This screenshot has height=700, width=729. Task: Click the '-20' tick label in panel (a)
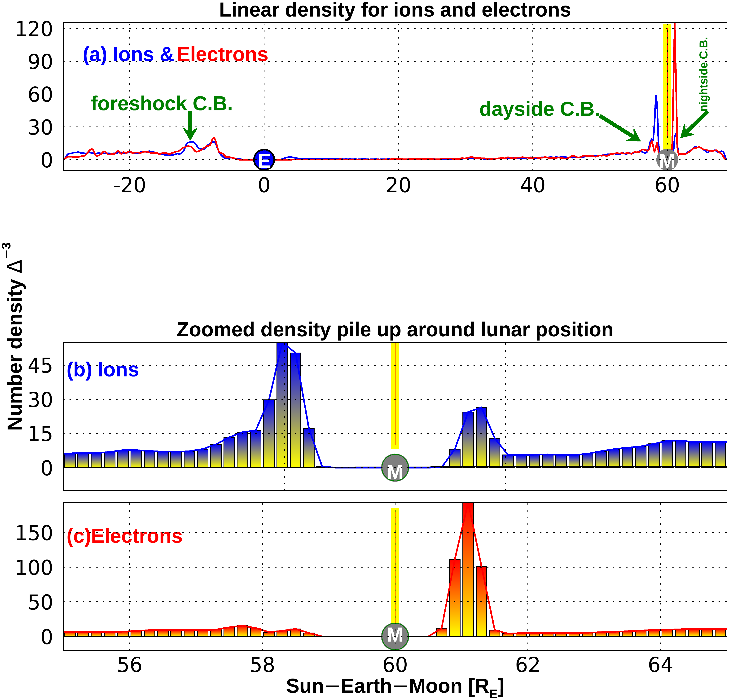point(129,185)
